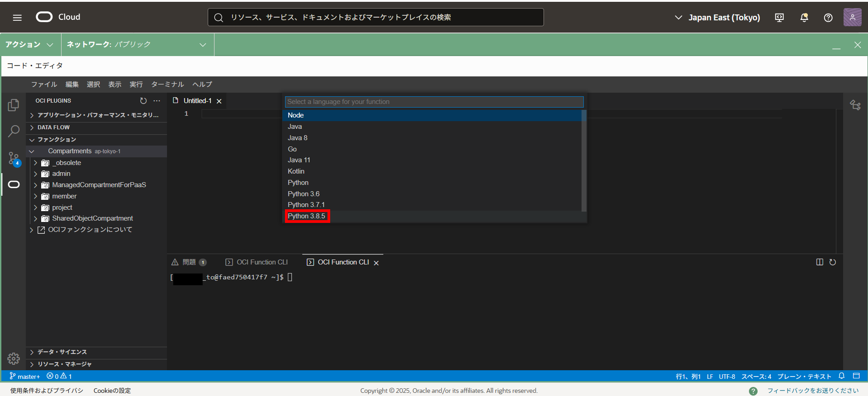868x396 pixels.
Task: Expand the ManagedCompartmentForPaaS compartment
Action: point(96,185)
